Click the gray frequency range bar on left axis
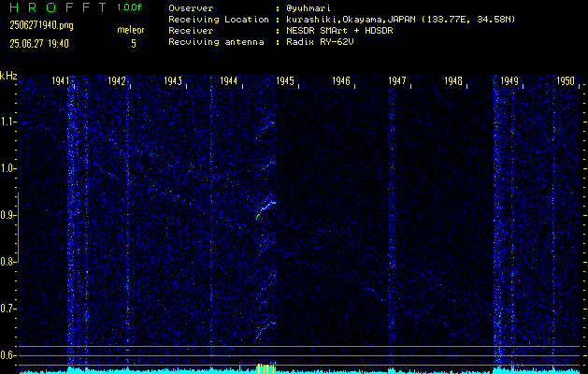 [18, 227]
